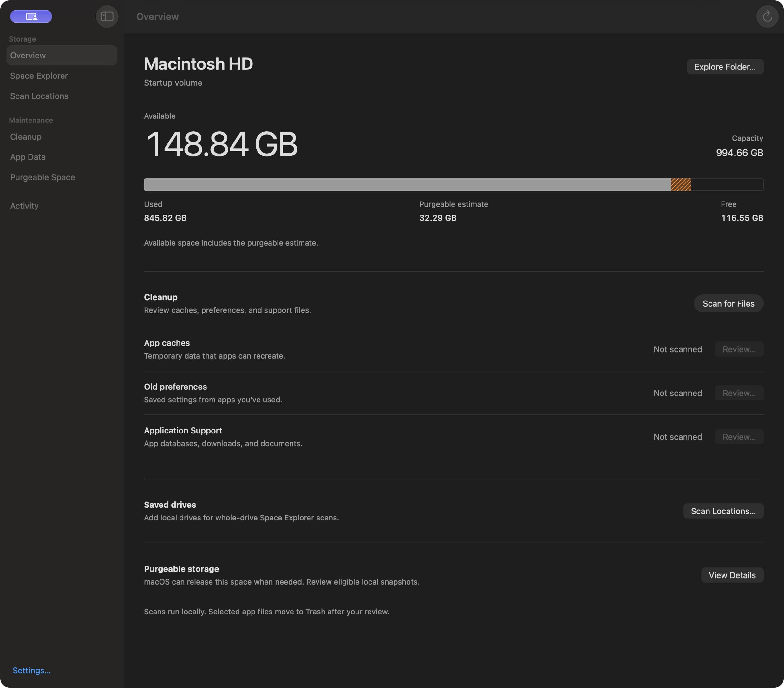Click the Application Support heading
The image size is (784, 688).
(x=183, y=431)
